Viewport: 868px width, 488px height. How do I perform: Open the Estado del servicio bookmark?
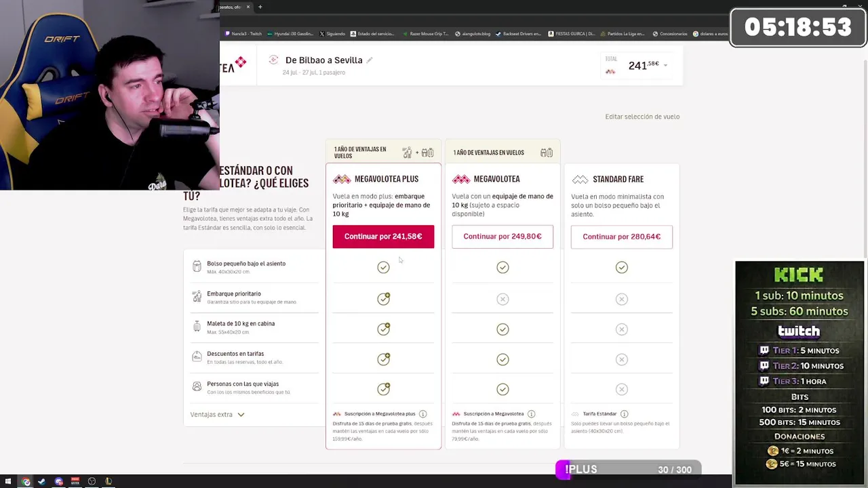[x=372, y=34]
